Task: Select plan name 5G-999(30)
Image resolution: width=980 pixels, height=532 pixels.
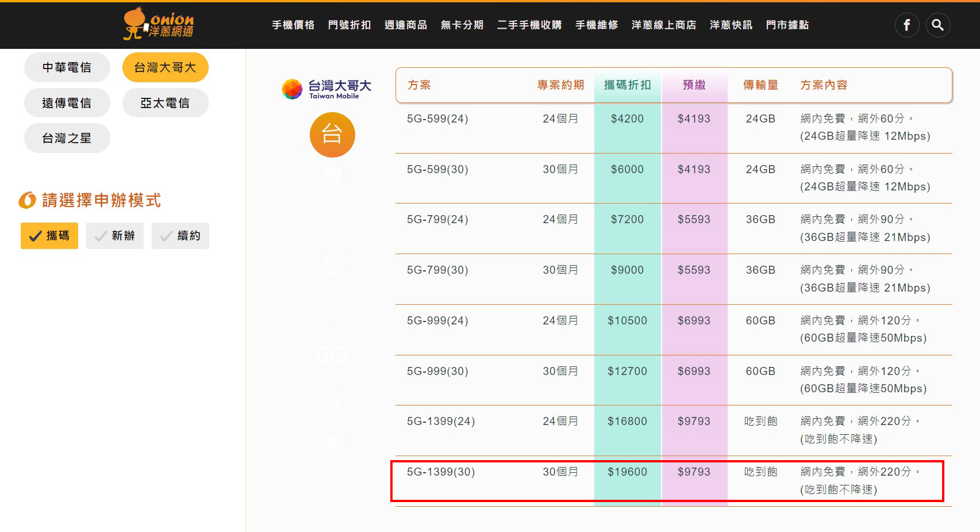Action: point(437,371)
